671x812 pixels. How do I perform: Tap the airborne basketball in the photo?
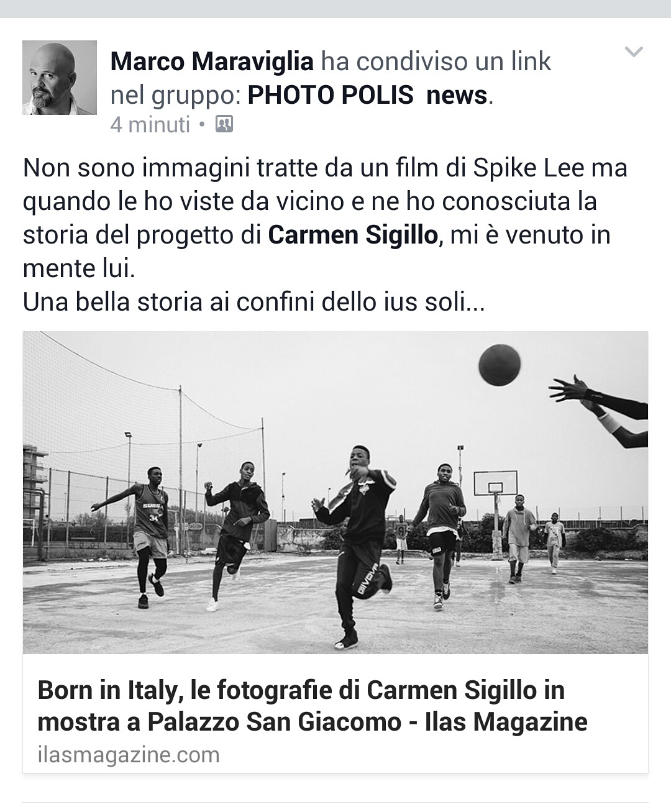[500, 365]
